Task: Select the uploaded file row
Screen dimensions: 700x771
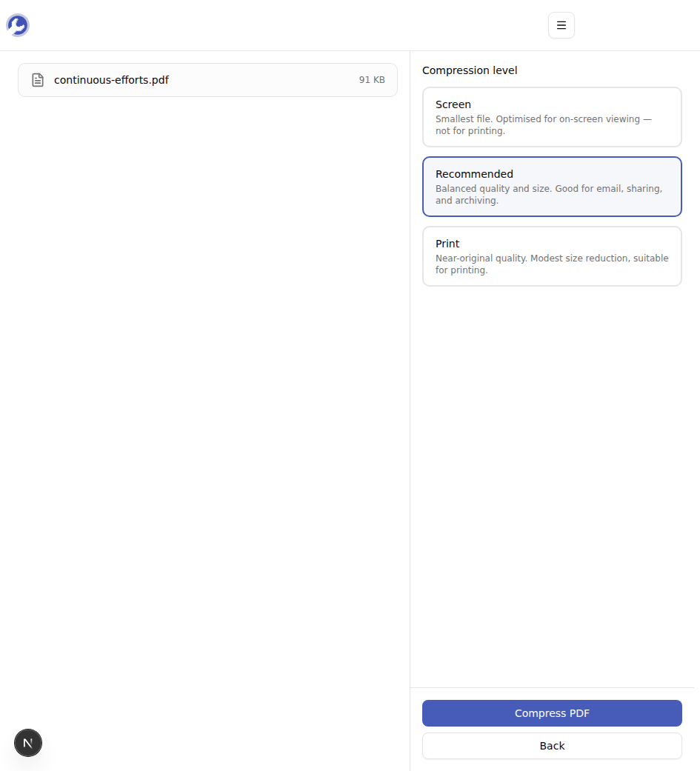Action: (207, 79)
